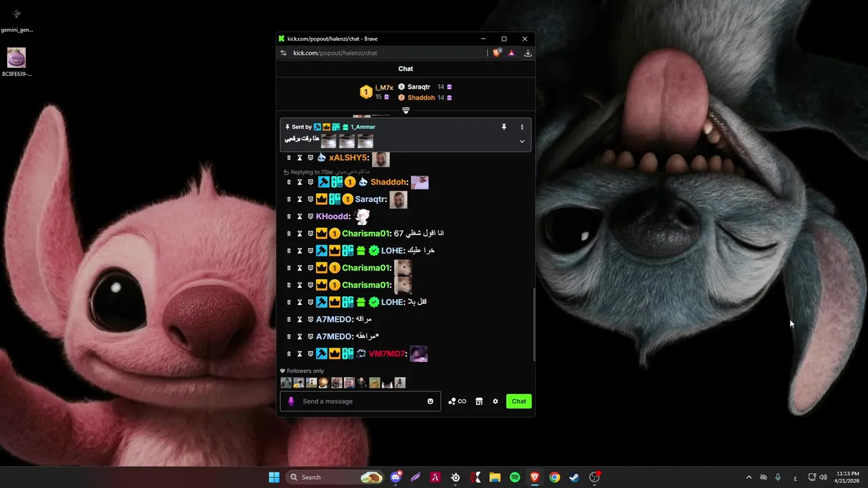Open volume and network quick settings

coord(817,477)
